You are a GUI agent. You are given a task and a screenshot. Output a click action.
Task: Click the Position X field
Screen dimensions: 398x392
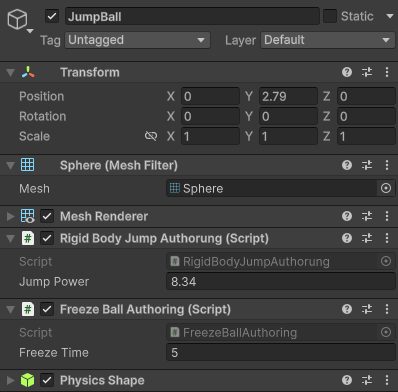click(x=210, y=96)
